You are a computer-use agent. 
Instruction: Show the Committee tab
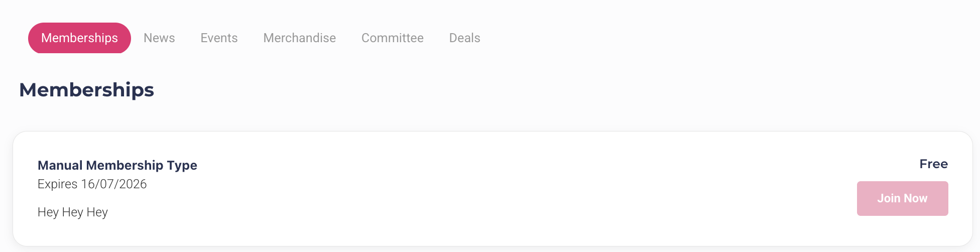(392, 38)
